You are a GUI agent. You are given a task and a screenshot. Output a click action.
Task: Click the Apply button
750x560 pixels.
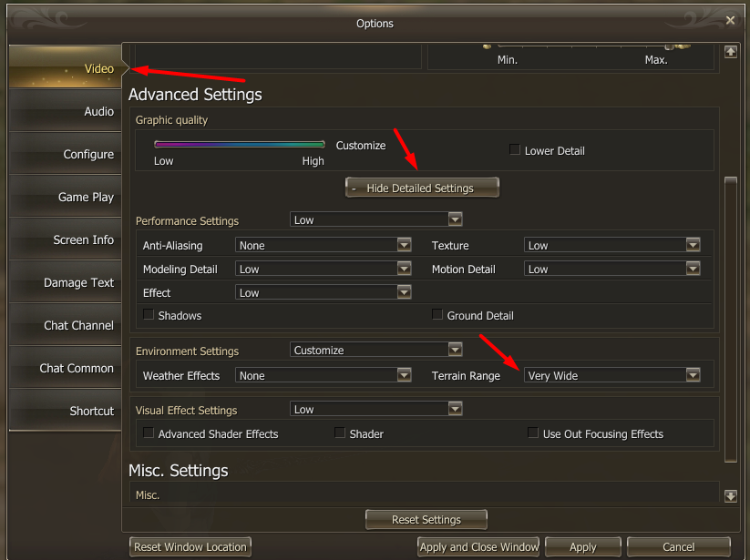point(582,546)
